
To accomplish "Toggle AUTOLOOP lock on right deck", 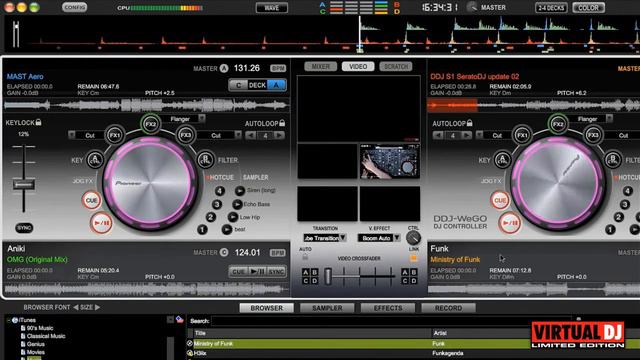I will click(x=469, y=123).
